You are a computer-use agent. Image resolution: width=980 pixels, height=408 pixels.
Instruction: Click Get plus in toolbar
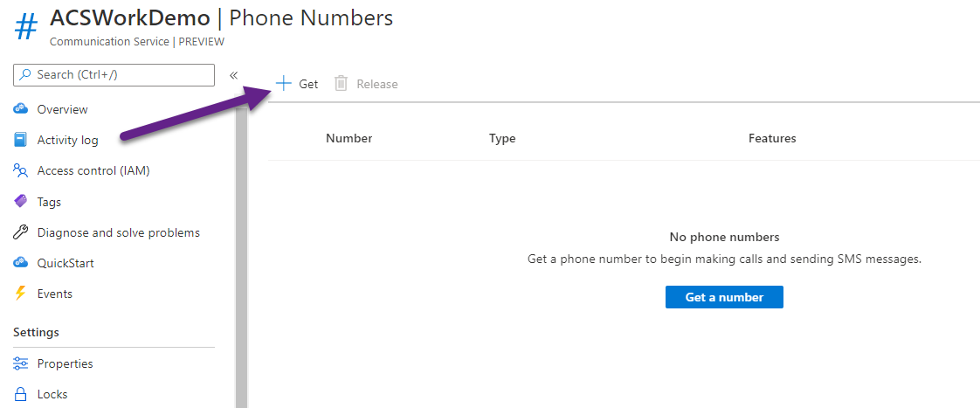(x=297, y=84)
